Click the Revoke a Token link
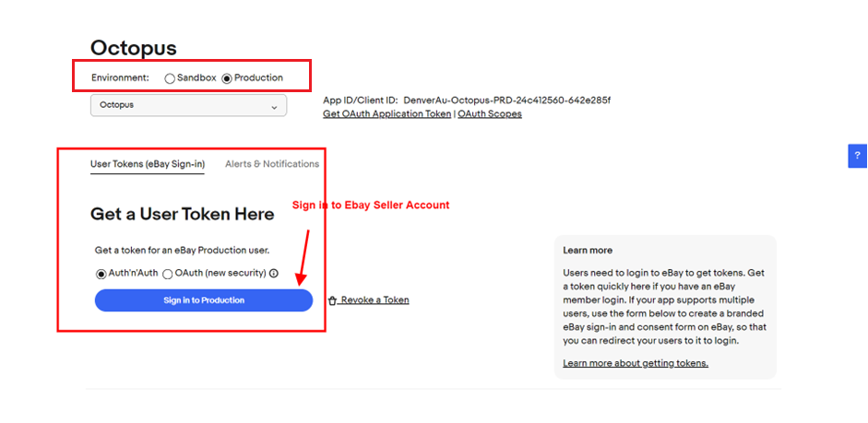 click(x=375, y=300)
